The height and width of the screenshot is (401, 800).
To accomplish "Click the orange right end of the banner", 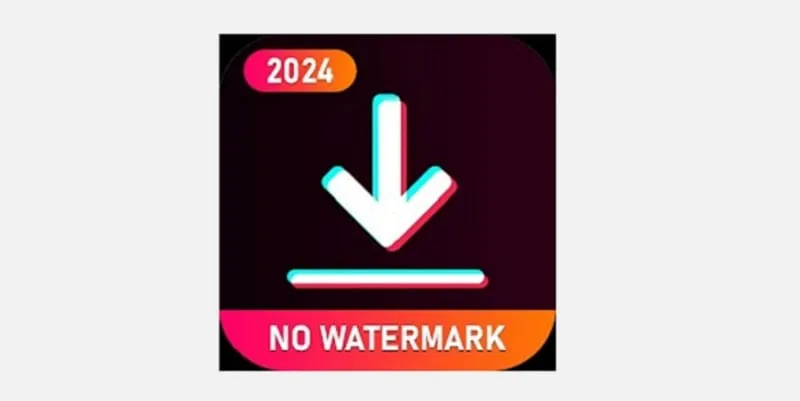I will [x=531, y=337].
